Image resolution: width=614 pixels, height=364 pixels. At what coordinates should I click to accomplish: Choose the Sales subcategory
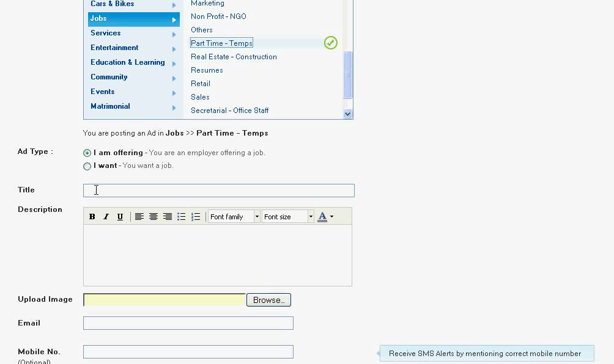pos(200,97)
